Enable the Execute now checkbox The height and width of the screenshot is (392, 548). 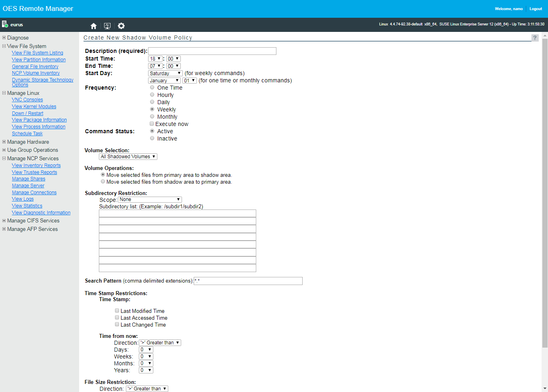point(152,124)
